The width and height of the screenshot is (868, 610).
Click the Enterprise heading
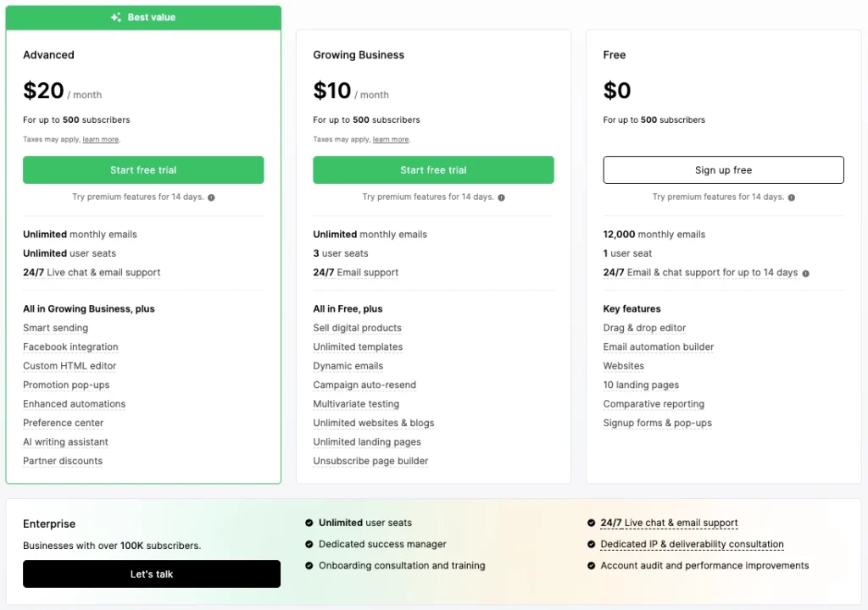point(48,524)
